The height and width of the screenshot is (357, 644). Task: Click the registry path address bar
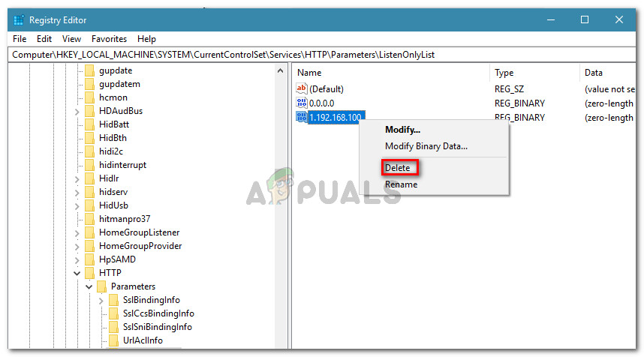tap(321, 55)
